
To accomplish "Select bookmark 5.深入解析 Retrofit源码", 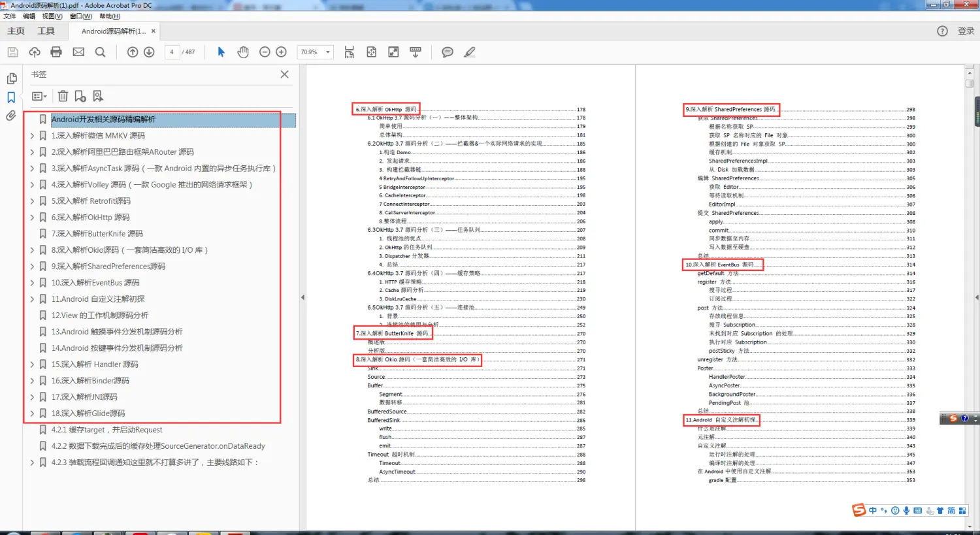I will pos(91,201).
